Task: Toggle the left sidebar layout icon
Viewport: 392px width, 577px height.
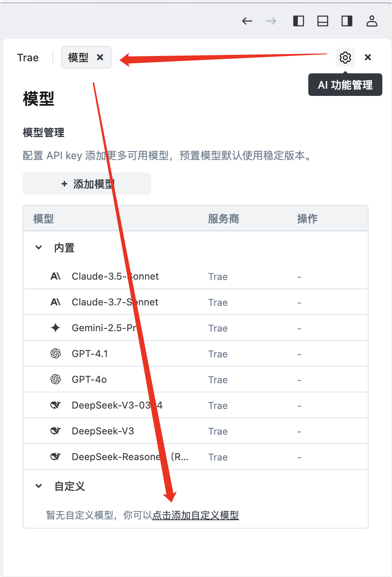Action: [x=299, y=21]
